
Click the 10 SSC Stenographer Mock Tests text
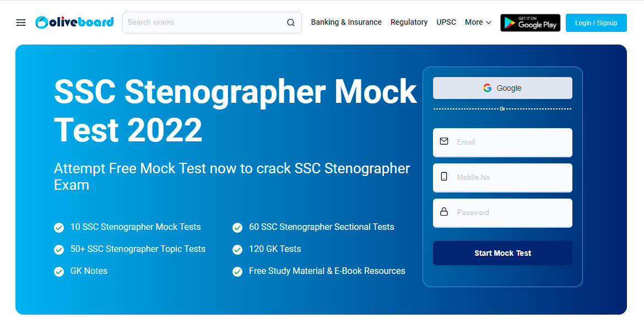pos(136,227)
